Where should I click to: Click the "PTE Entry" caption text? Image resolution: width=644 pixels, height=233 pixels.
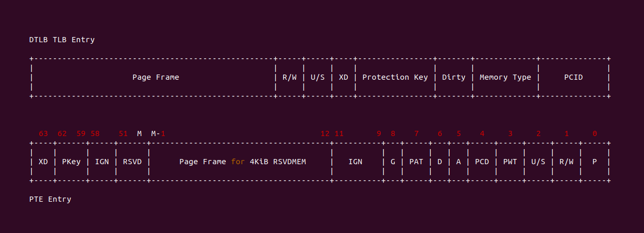[50, 199]
